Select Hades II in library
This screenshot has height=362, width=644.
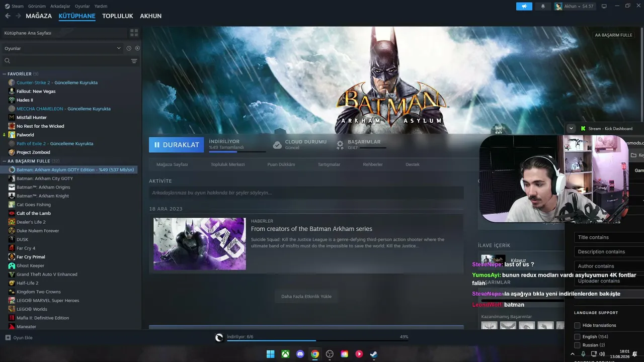click(25, 100)
